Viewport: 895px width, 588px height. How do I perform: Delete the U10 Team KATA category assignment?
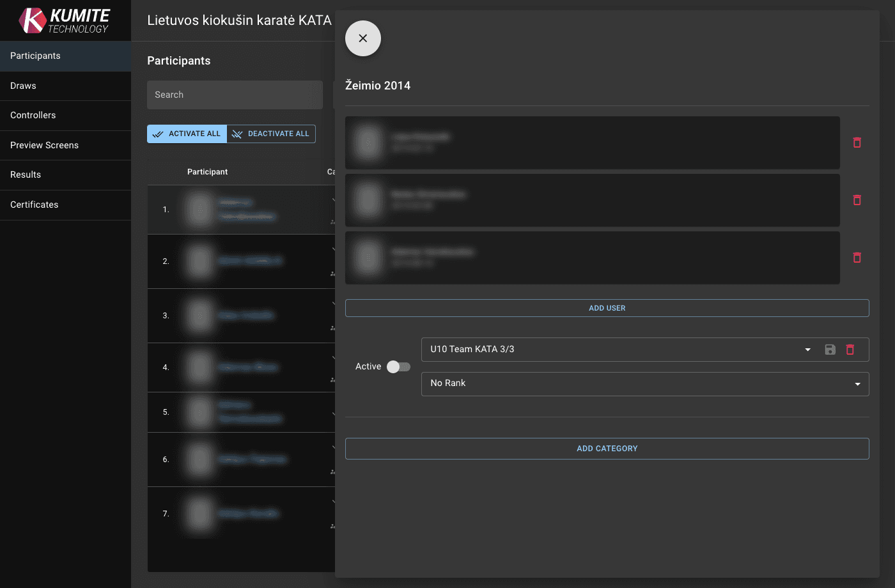[x=850, y=350]
